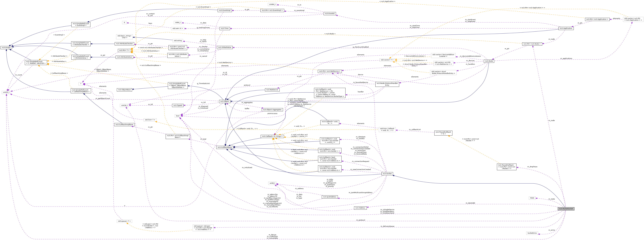Select ns3::SimpleRefCount< Object, ObjectBase, ObjectDeleter > node

pos(178,86)
